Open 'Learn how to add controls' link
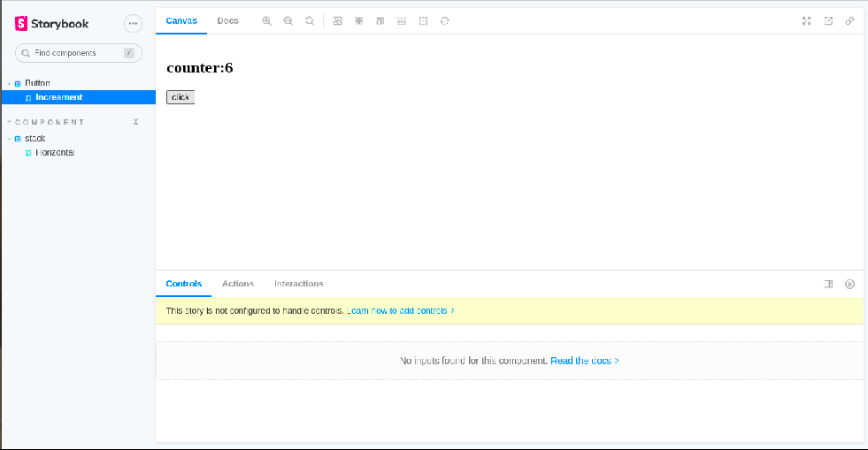The image size is (868, 450). [401, 310]
